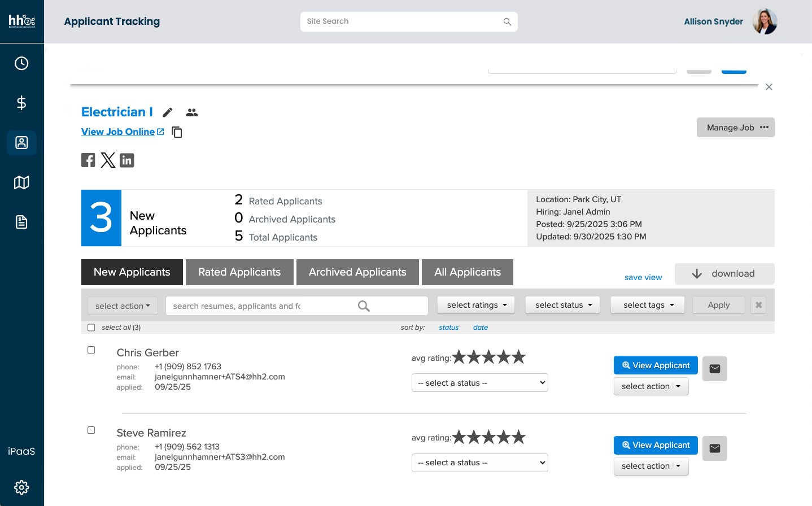812x506 pixels.
Task: Tick the checkbox for Chris Gerber
Action: (91, 350)
